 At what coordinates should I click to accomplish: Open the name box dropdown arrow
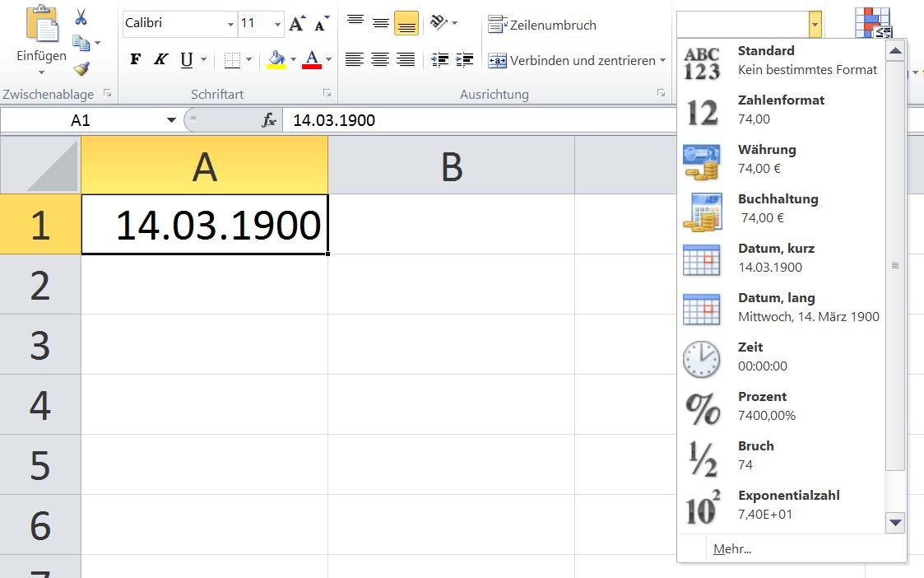171,120
